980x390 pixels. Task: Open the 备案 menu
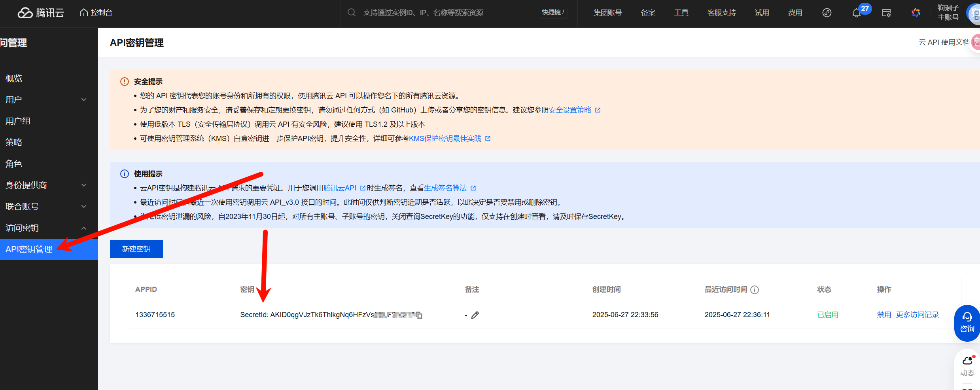pos(648,13)
